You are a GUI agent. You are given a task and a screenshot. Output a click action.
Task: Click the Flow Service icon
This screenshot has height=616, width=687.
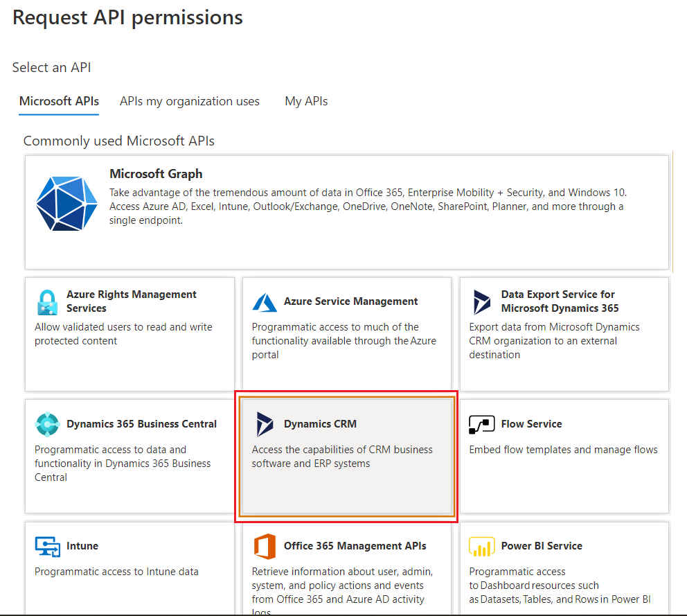[481, 424]
